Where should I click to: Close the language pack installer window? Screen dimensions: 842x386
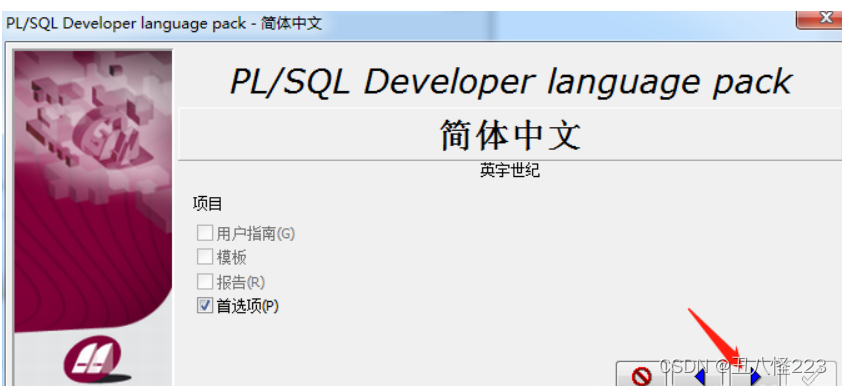(x=820, y=19)
